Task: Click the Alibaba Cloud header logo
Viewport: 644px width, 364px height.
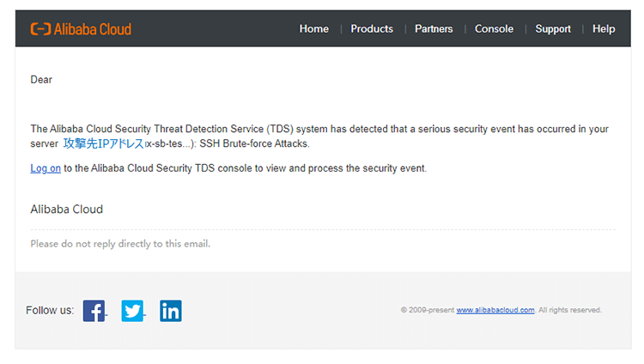Action: coord(81,29)
